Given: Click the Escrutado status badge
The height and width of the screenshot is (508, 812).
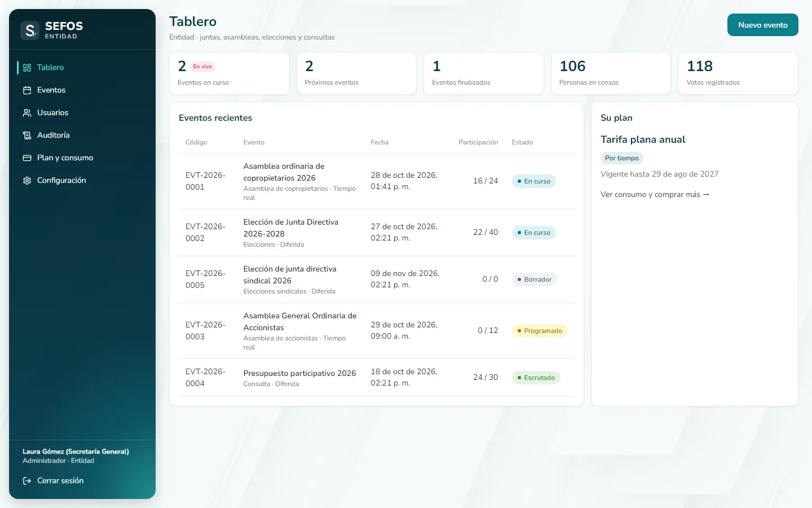Looking at the screenshot, I should point(536,378).
